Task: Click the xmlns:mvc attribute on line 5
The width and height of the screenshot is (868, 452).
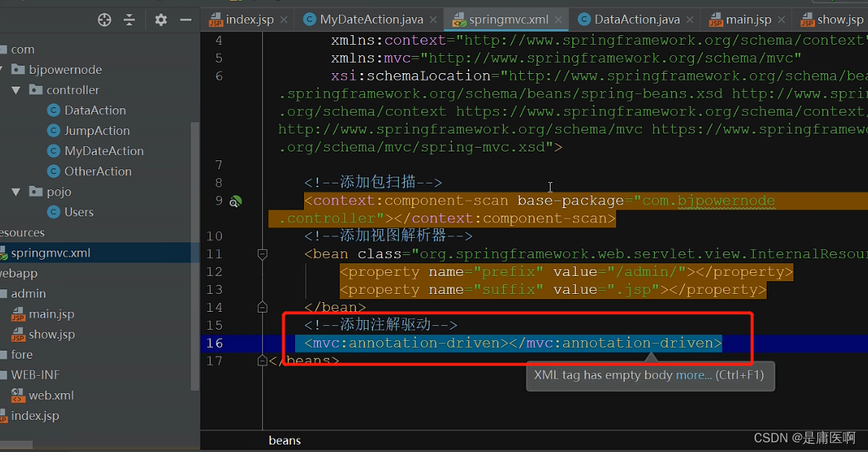Action: [566, 58]
